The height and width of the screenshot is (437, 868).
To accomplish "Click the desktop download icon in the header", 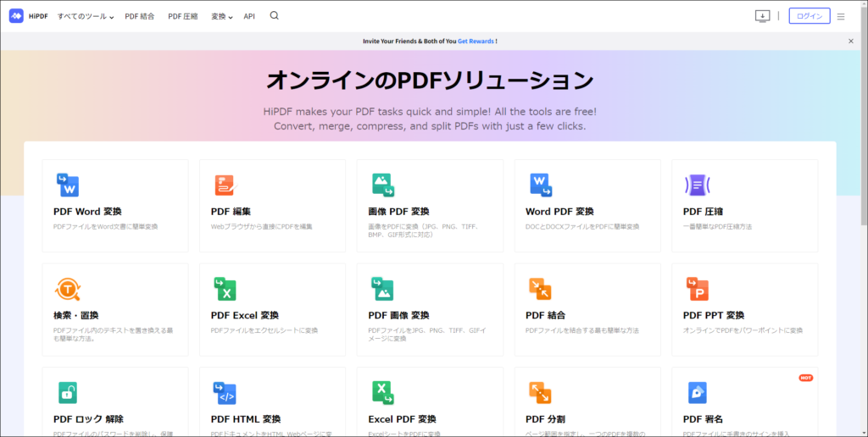I will click(x=762, y=16).
